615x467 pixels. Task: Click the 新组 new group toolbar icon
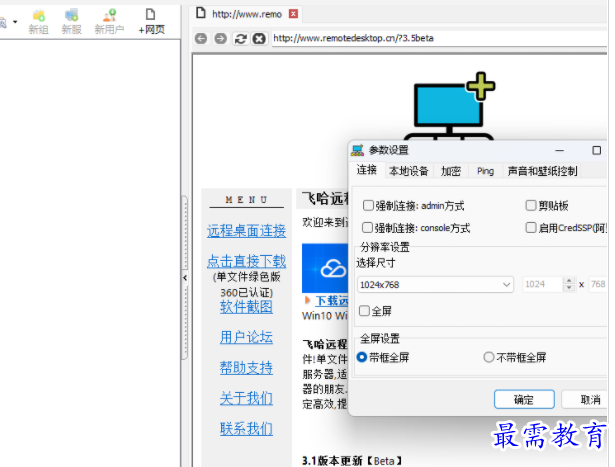pyautogui.click(x=38, y=22)
